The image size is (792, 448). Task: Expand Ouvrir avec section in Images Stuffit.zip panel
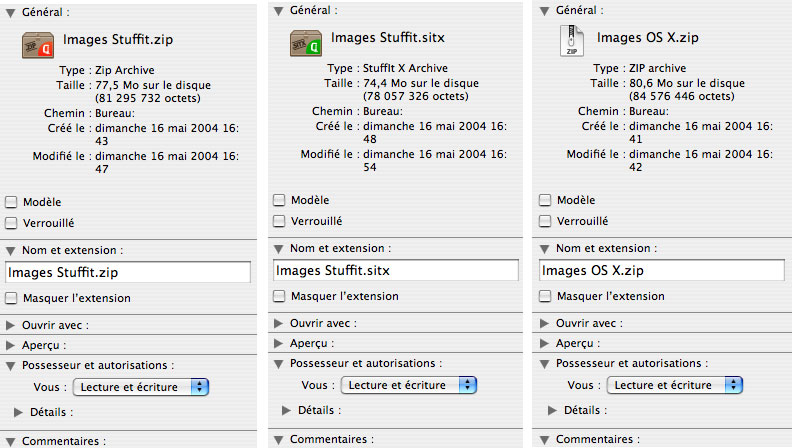[11, 325]
